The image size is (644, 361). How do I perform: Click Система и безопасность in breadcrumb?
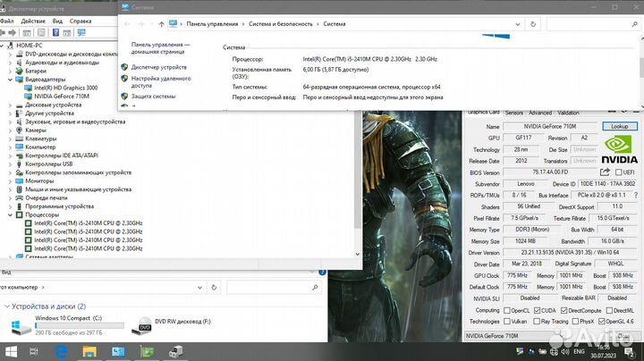[x=281, y=24]
